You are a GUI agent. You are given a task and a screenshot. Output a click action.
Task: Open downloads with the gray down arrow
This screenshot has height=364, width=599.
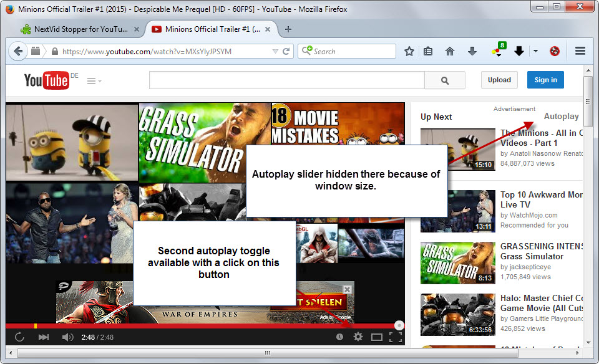(x=472, y=51)
